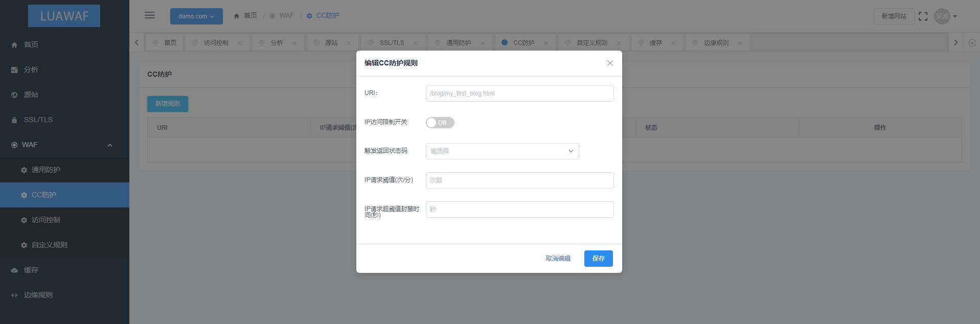Close the 边缘规则 tab
Image resolution: width=980 pixels, height=324 pixels.
[x=740, y=43]
